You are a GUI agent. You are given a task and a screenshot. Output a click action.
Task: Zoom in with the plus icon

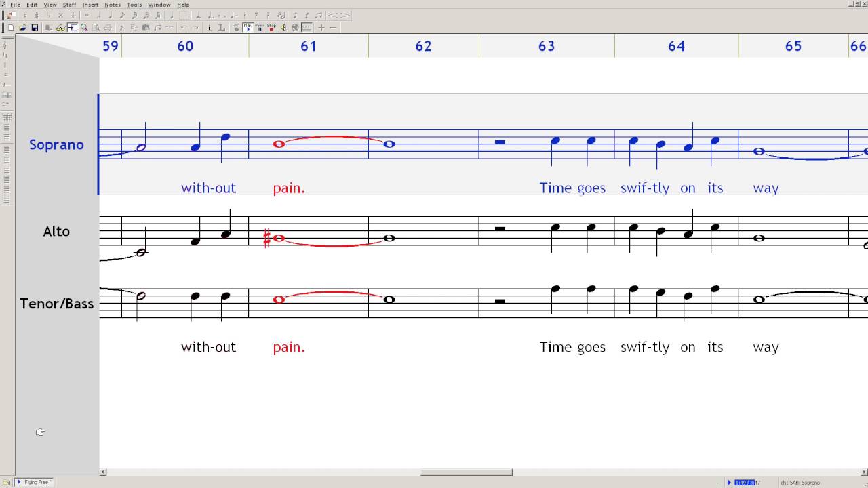321,28
